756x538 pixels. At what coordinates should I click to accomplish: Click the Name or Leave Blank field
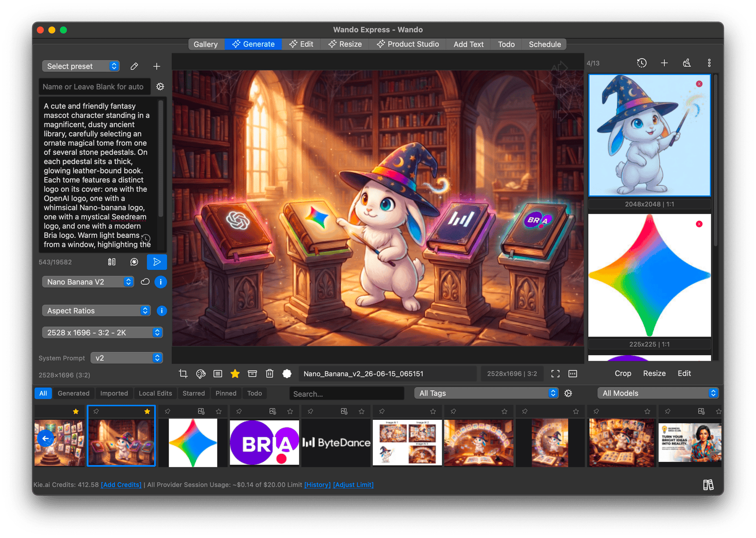point(94,87)
